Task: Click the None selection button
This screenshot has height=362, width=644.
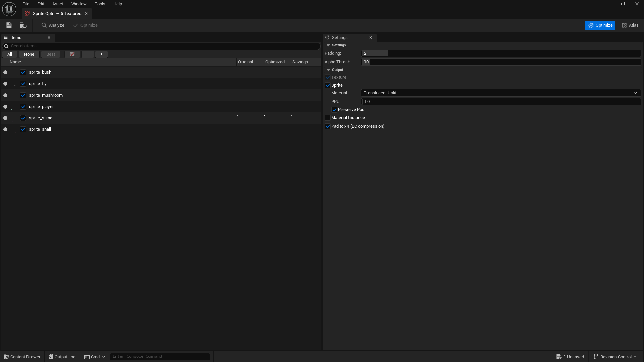Action: [29, 54]
